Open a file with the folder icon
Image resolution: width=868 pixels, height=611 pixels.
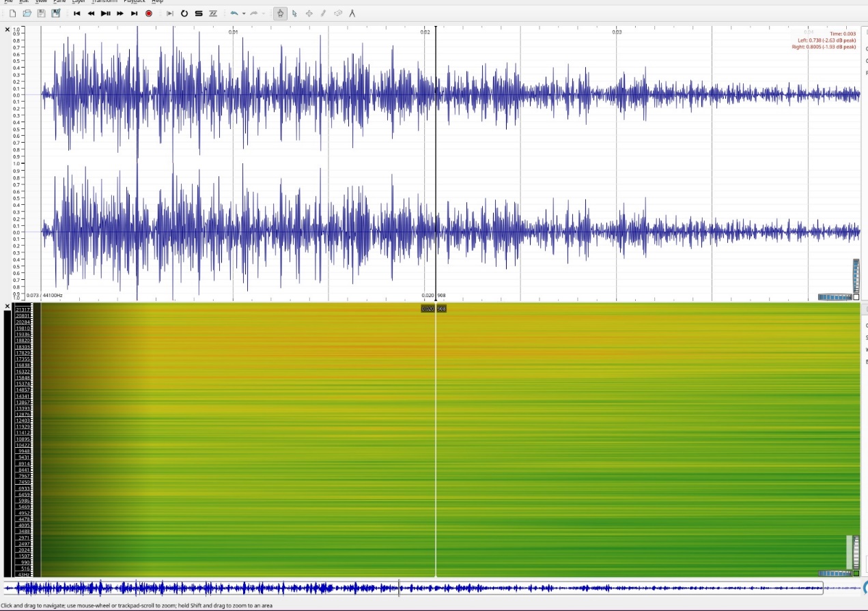27,14
